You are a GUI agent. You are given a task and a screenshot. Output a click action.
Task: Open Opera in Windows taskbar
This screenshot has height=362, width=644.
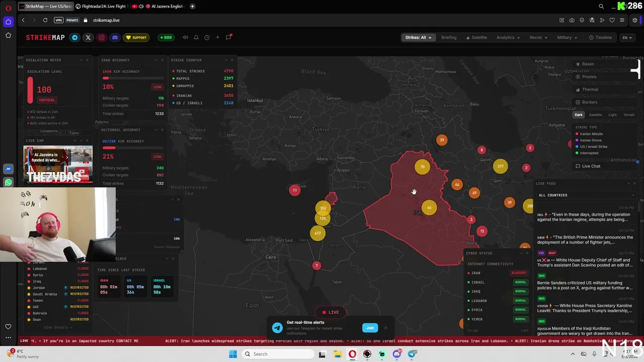(352, 354)
